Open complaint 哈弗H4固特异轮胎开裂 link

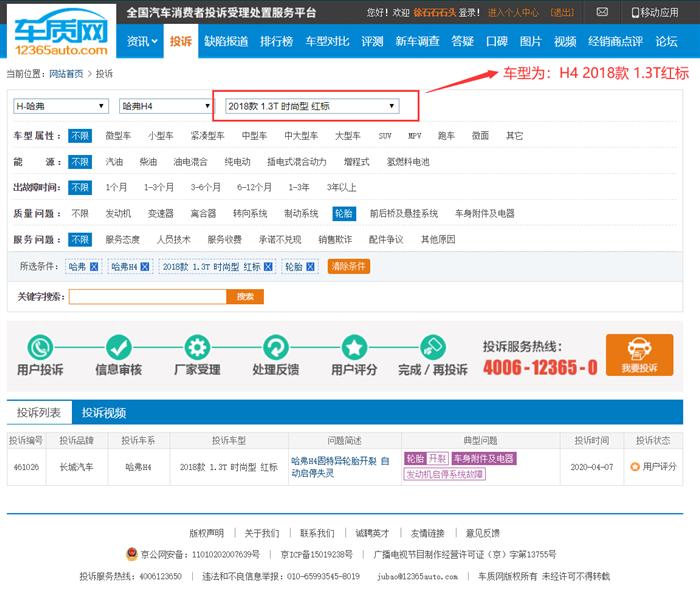pyautogui.click(x=340, y=467)
